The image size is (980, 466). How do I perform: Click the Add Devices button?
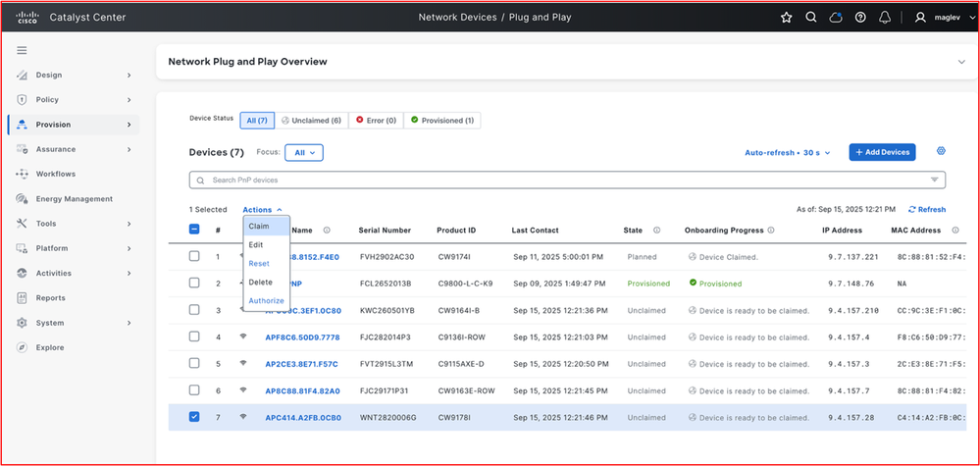point(882,152)
